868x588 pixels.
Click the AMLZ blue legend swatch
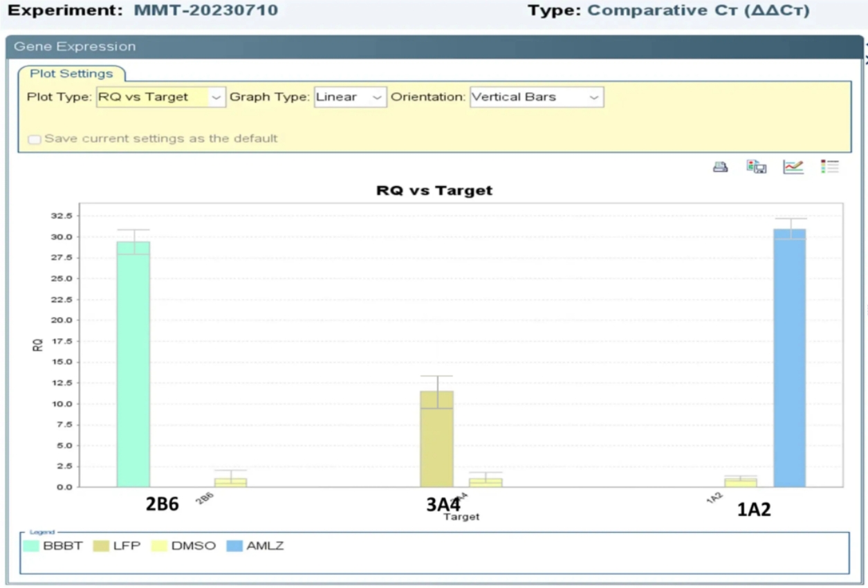coord(235,546)
